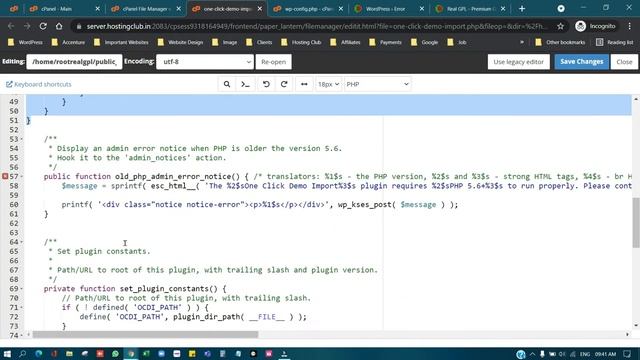Viewport: 640px width, 360px height.
Task: Collapse the if-block fold at line 71
Action: (22, 307)
